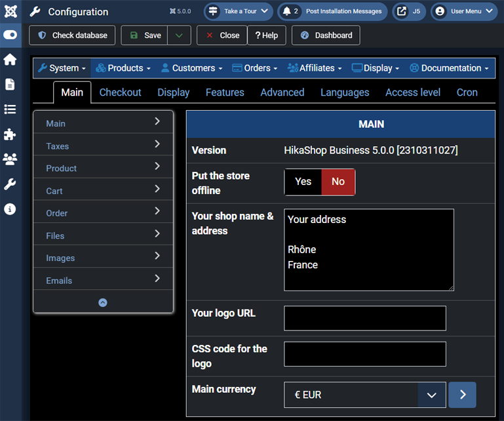Open Menus list sidebar icon

(x=10, y=110)
